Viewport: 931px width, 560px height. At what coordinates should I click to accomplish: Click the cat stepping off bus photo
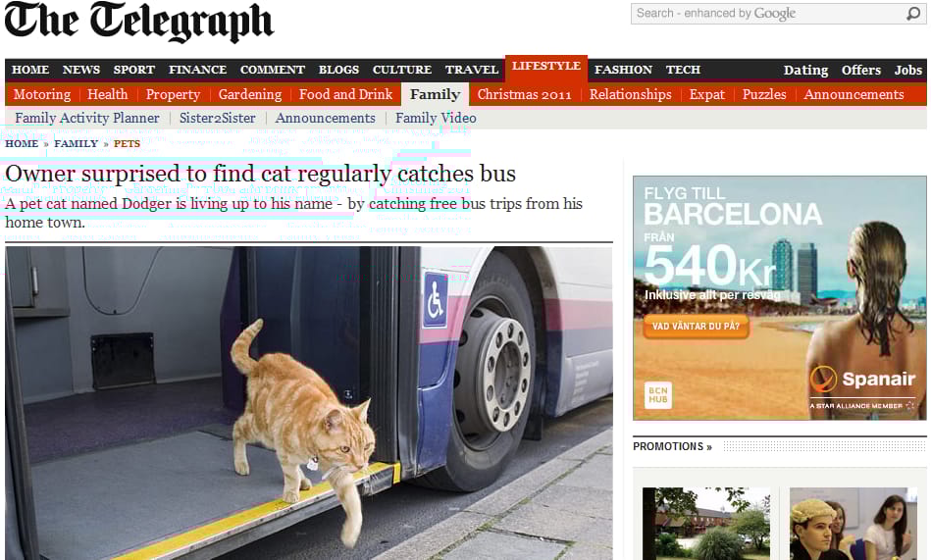pos(309,403)
